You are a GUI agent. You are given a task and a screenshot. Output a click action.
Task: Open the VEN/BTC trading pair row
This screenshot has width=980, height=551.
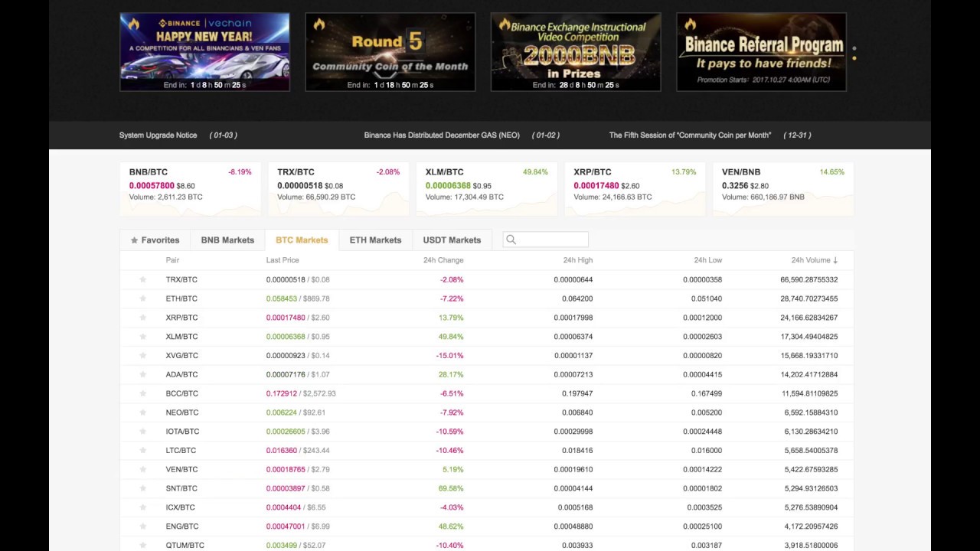pyautogui.click(x=486, y=469)
